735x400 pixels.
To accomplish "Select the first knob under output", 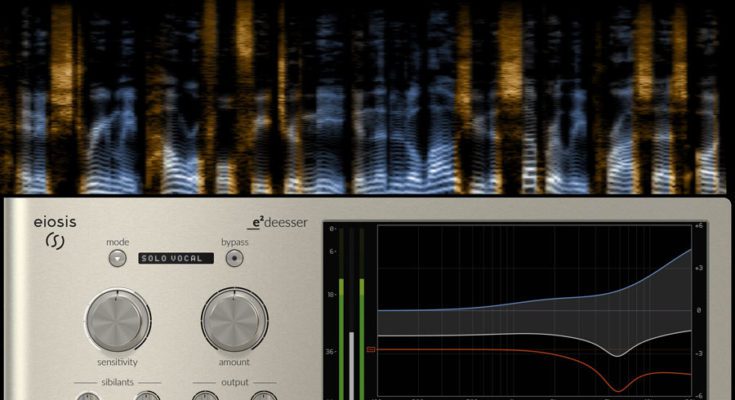I will 205,397.
